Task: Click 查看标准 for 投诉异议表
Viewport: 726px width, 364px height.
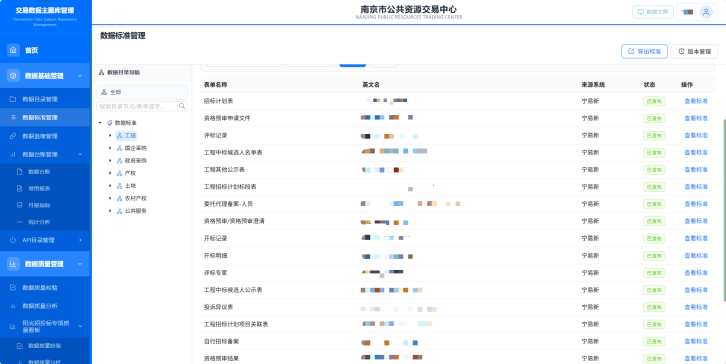Action: [696, 307]
